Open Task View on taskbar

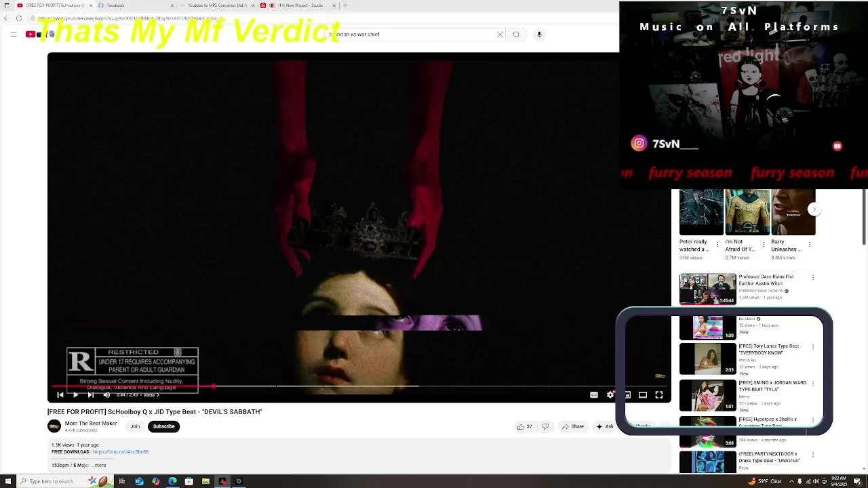[x=122, y=481]
